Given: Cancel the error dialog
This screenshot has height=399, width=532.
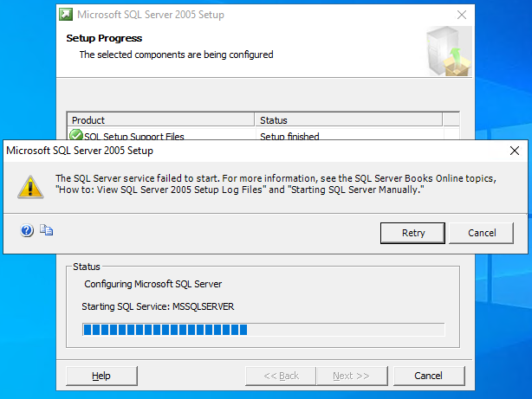Looking at the screenshot, I should (482, 233).
